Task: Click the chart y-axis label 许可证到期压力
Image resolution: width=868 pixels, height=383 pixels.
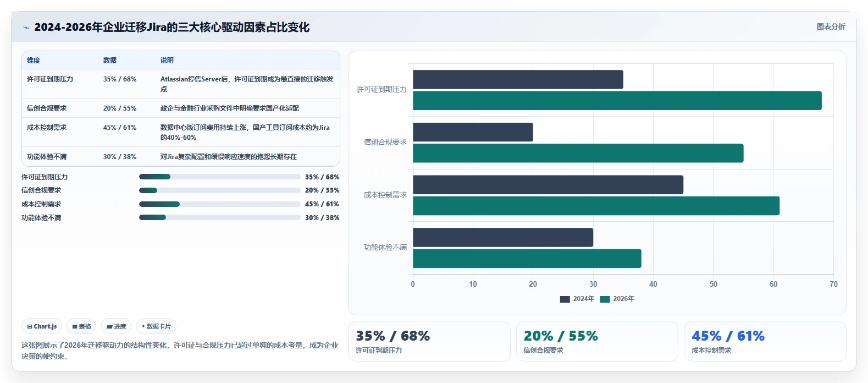Action: [382, 90]
